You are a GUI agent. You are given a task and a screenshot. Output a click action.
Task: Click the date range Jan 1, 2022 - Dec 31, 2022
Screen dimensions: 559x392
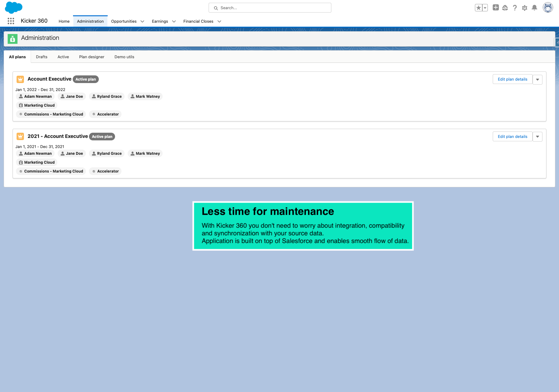click(x=40, y=89)
